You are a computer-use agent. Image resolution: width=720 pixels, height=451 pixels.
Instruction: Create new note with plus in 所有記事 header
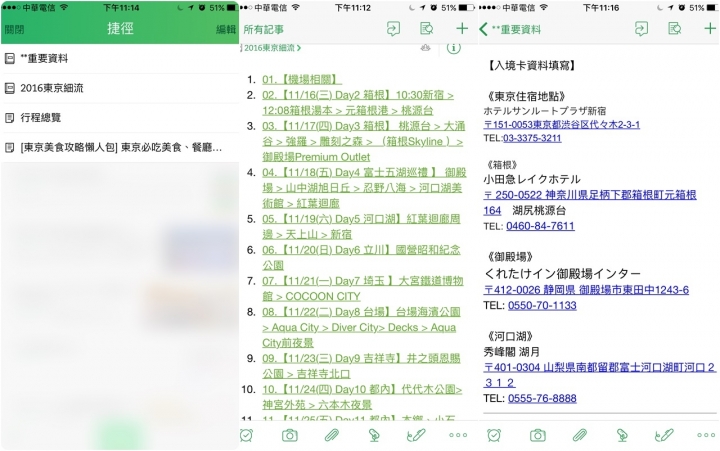pyautogui.click(x=462, y=29)
